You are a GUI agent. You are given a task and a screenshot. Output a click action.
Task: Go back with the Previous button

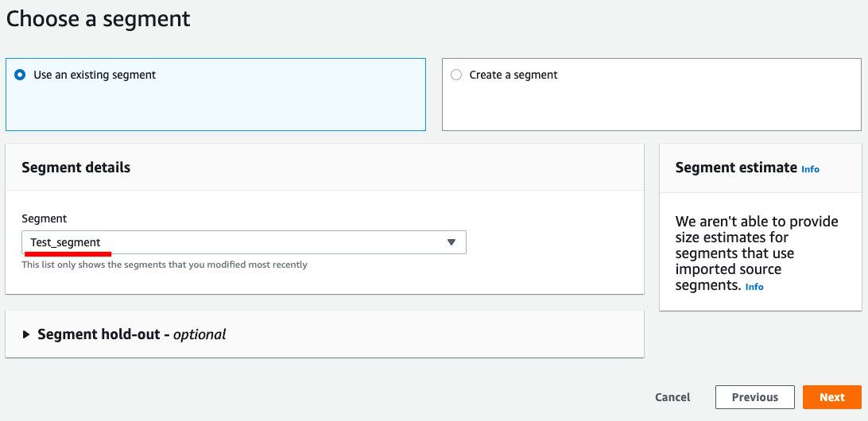754,397
